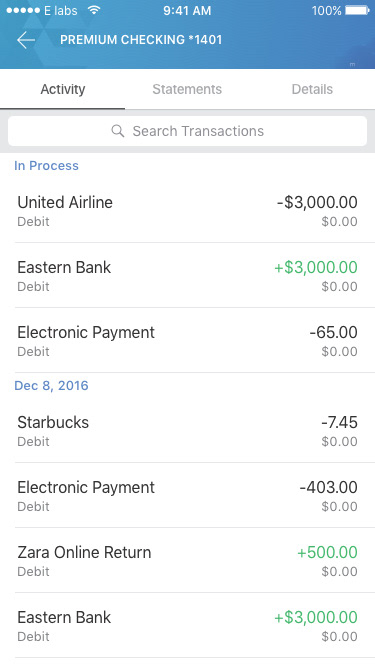Tap the Dec 8, 2016 date header

51,385
